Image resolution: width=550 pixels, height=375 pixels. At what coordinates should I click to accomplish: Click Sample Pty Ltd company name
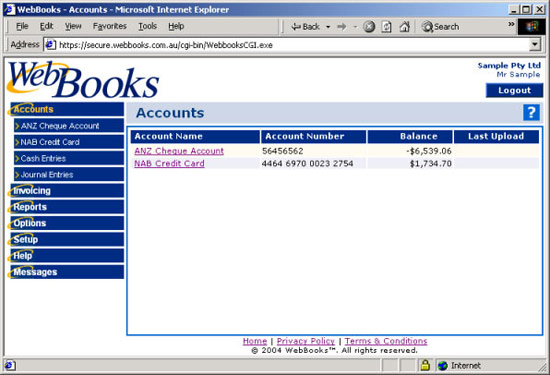coord(509,66)
